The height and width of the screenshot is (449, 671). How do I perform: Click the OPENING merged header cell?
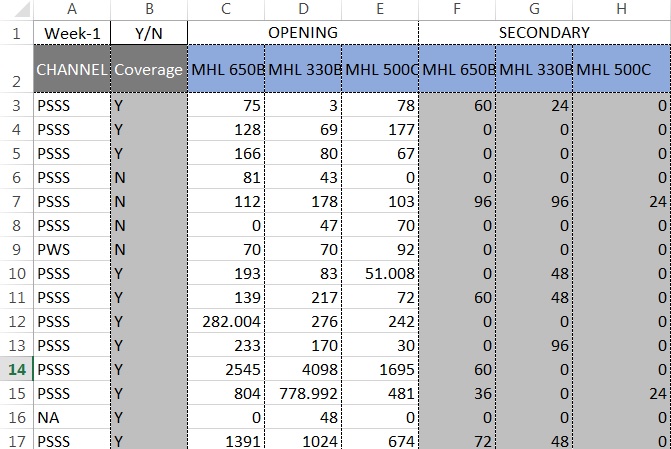[303, 33]
